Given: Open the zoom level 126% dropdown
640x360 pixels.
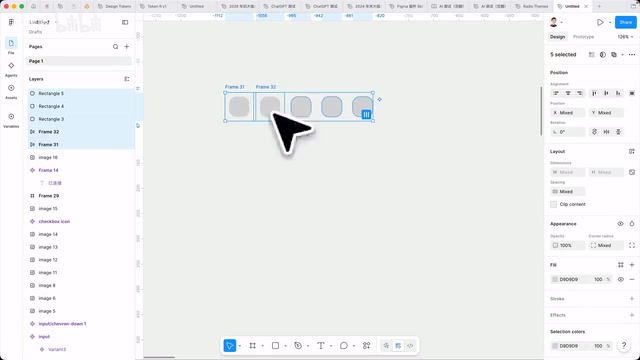Looking at the screenshot, I should pos(625,37).
